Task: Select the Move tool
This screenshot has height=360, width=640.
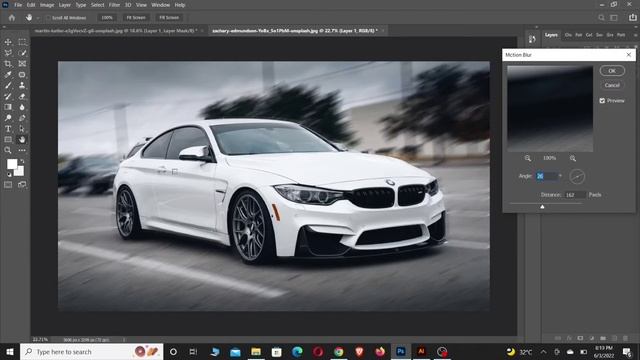Action: (8, 42)
